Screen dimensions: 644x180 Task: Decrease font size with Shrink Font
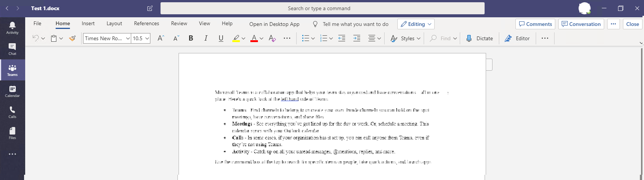(176, 38)
